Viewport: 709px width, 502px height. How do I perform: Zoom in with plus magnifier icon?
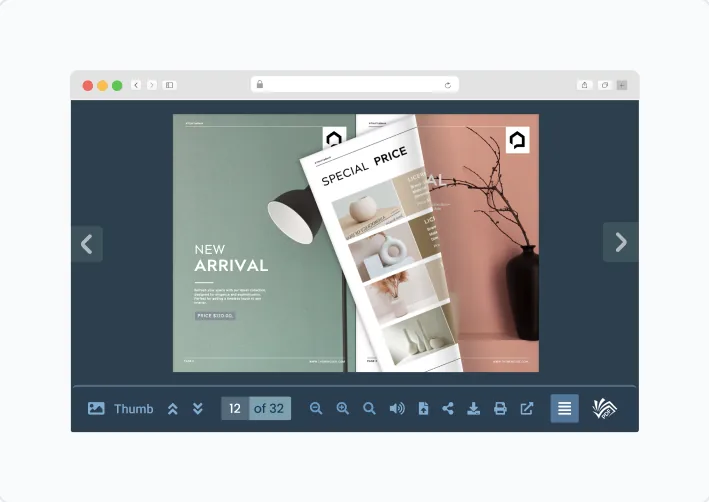click(x=343, y=408)
